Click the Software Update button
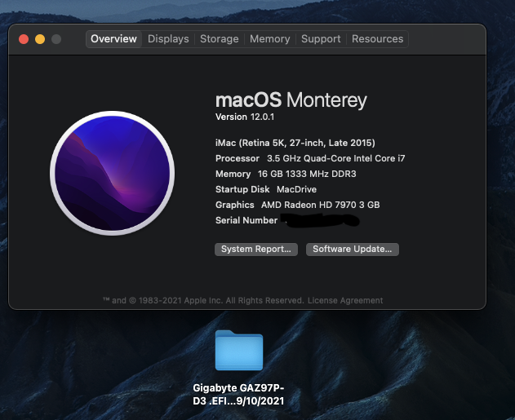 (x=353, y=249)
